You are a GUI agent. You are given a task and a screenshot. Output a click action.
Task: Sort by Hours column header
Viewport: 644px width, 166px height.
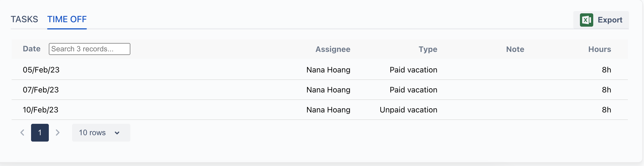click(600, 49)
